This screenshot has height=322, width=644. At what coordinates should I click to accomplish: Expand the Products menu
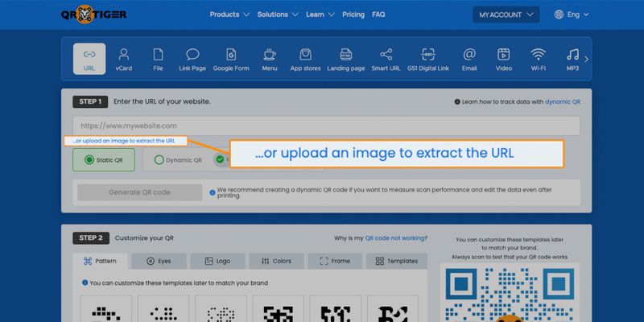(x=229, y=14)
